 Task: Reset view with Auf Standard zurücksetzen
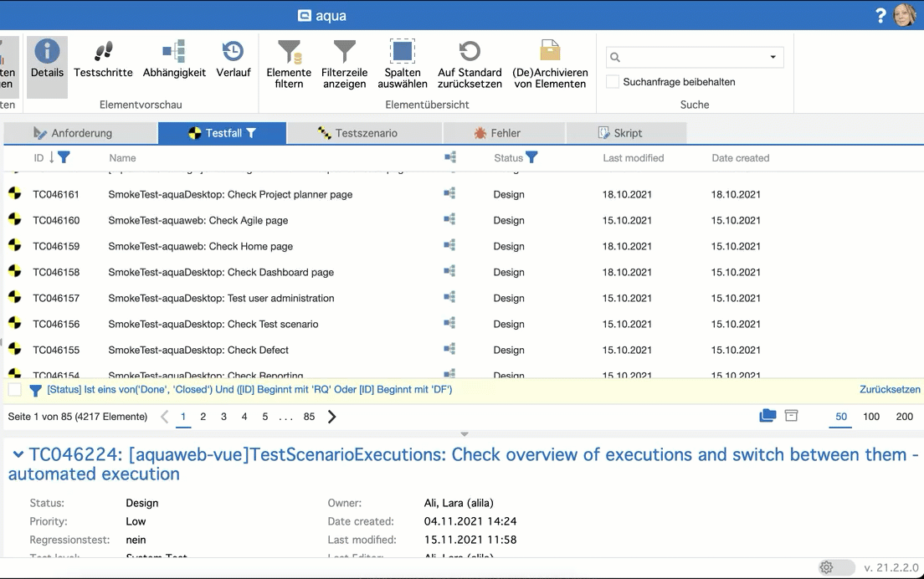pyautogui.click(x=470, y=64)
